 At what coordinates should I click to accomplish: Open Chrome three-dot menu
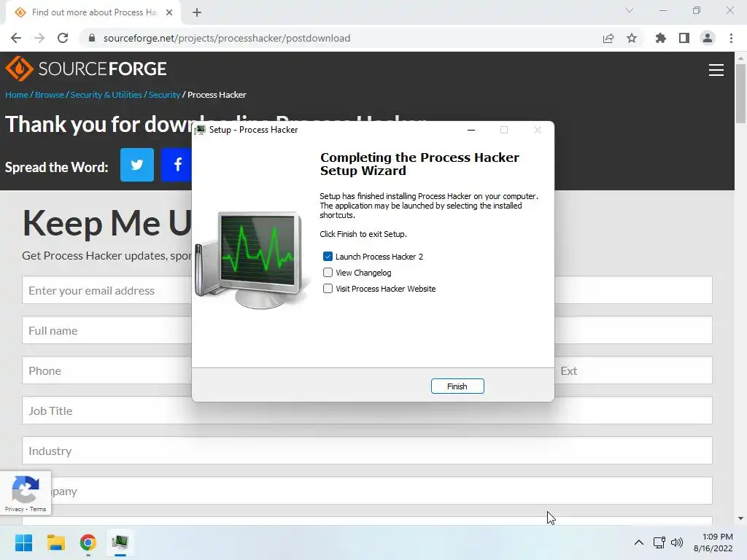click(x=731, y=38)
